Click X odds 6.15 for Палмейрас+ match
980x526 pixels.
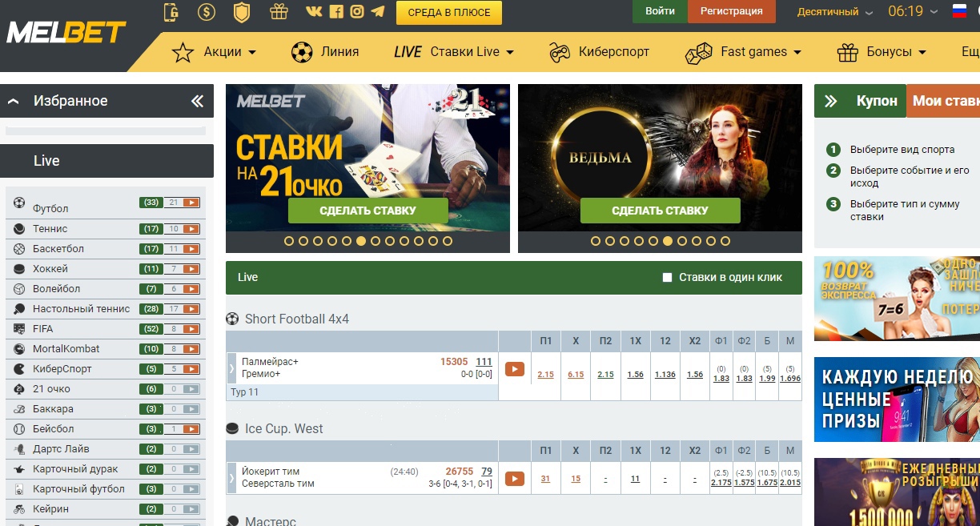[576, 374]
